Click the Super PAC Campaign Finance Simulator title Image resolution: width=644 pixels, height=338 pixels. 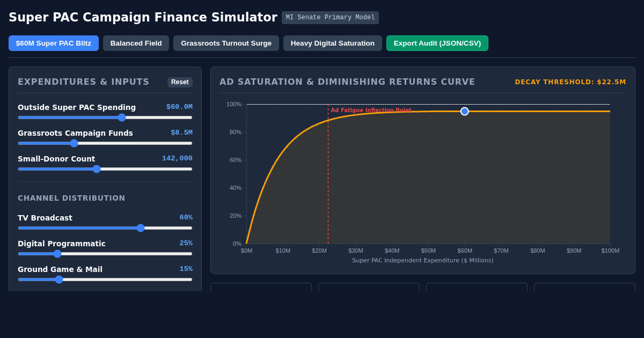click(x=143, y=17)
